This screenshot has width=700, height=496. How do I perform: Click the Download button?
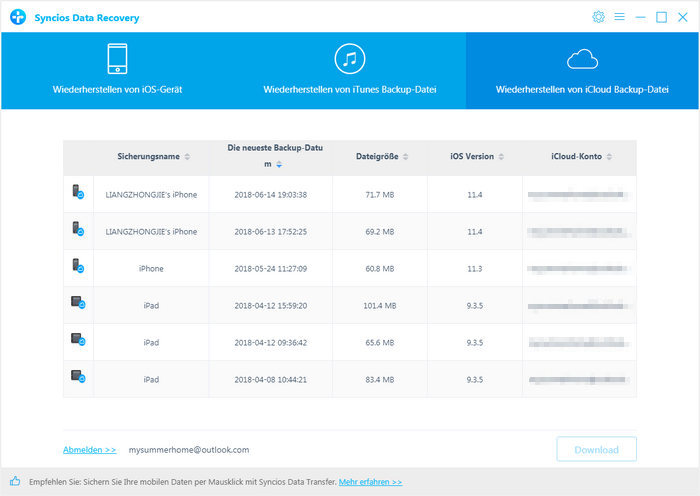click(596, 449)
